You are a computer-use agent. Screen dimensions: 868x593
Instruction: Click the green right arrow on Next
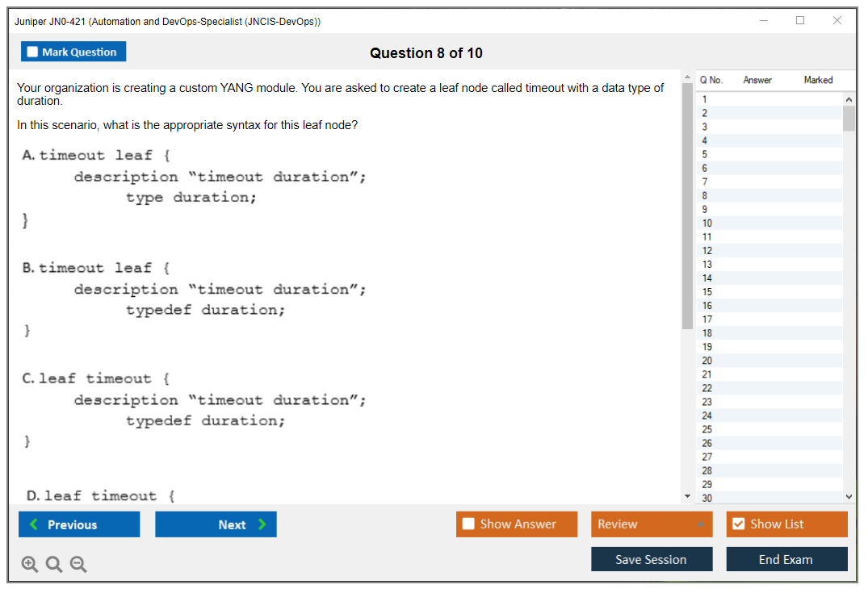262,524
